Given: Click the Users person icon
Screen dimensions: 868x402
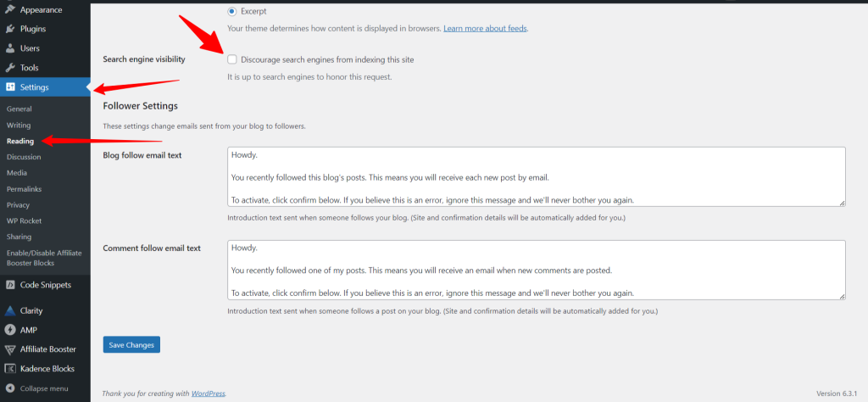Looking at the screenshot, I should point(10,48).
